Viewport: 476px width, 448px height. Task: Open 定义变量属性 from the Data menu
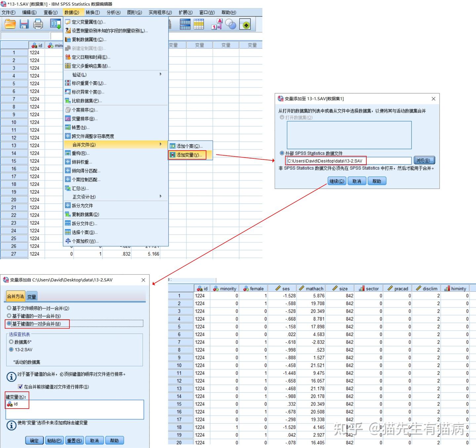87,22
